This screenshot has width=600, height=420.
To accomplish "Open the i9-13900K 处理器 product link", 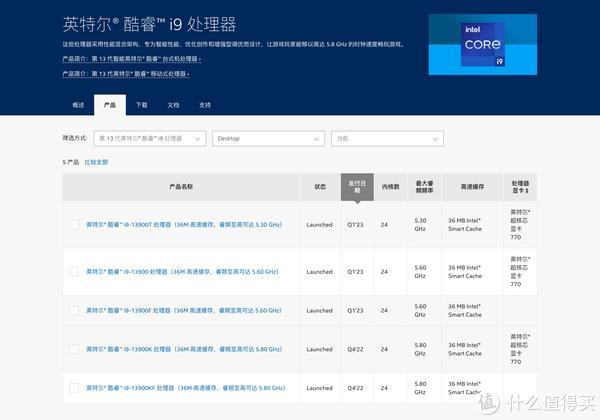I will (184, 349).
